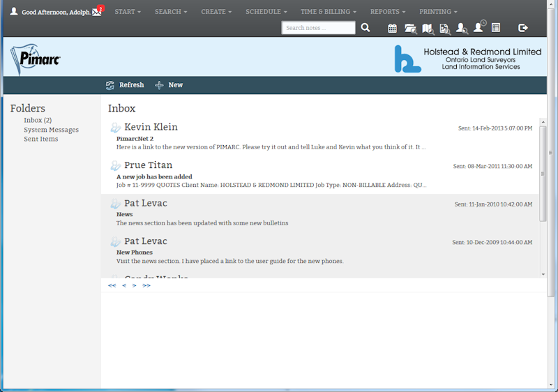The image size is (558, 392).
Task: Click the logout exit icon
Action: [522, 28]
